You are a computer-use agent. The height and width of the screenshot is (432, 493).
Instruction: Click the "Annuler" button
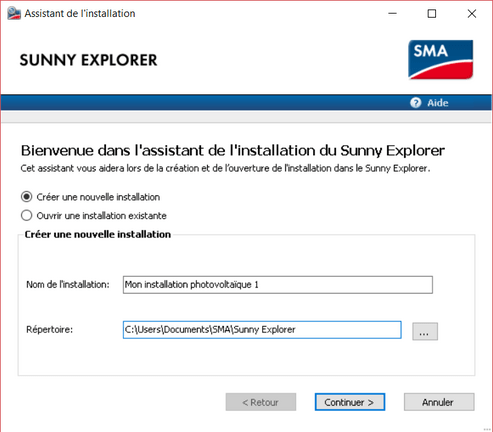[439, 402]
